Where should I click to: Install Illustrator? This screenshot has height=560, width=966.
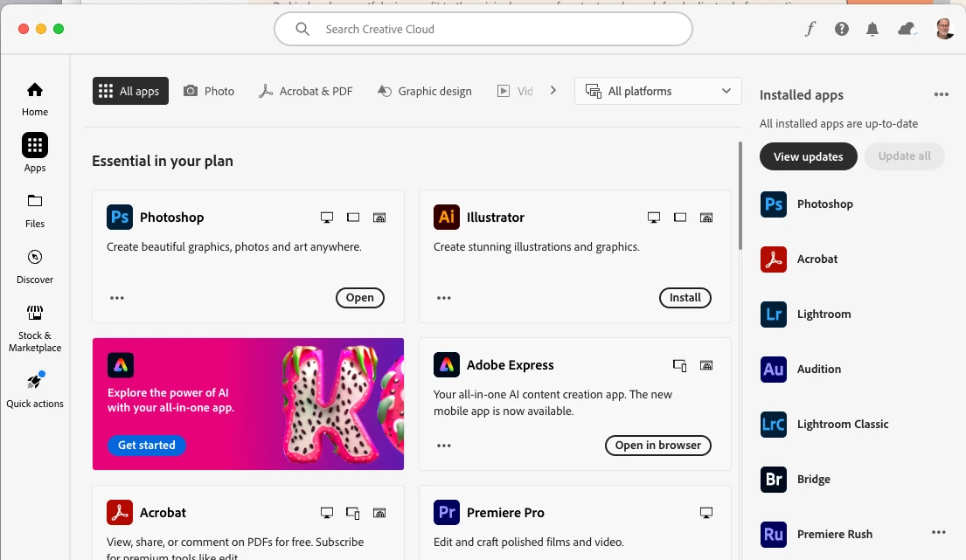[685, 298]
